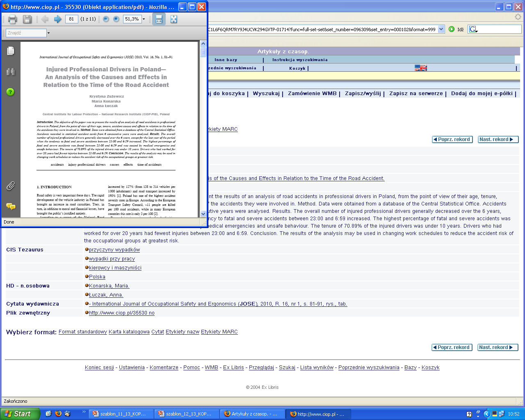Go to previous PDF page arrow
525x420 pixels.
click(x=45, y=19)
